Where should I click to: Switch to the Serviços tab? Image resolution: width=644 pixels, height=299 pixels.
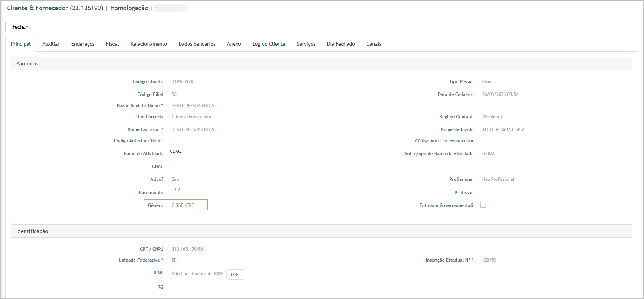306,44
